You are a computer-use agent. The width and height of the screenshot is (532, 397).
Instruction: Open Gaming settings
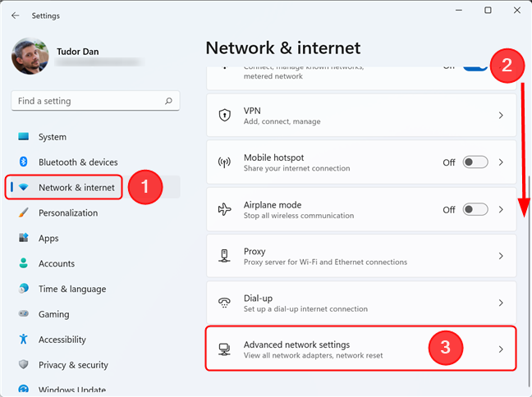[95, 313]
